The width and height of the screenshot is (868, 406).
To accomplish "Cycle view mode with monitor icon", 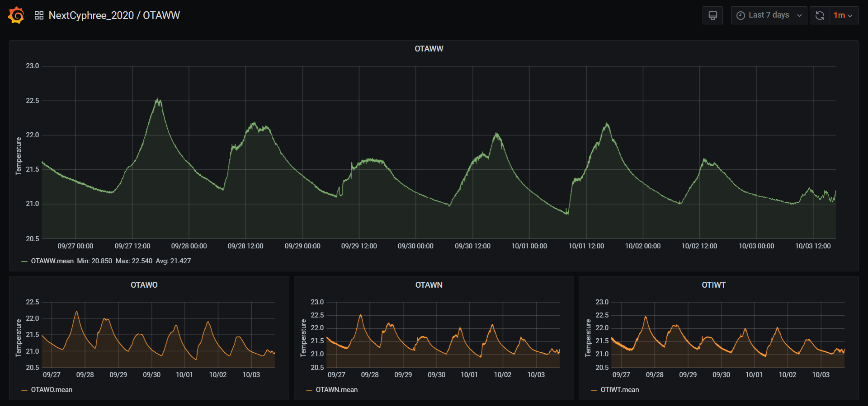I will coord(712,15).
